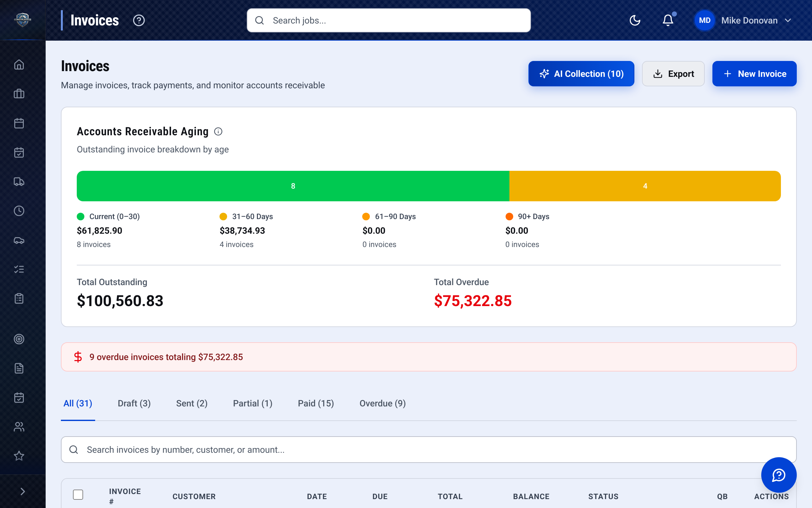
Task: Open the car vehicle icon in sidebar
Action: pos(19,240)
